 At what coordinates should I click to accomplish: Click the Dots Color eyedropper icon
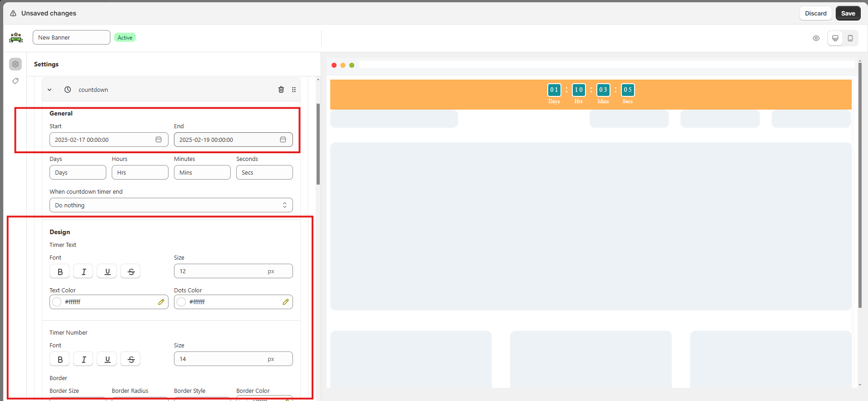pos(286,302)
